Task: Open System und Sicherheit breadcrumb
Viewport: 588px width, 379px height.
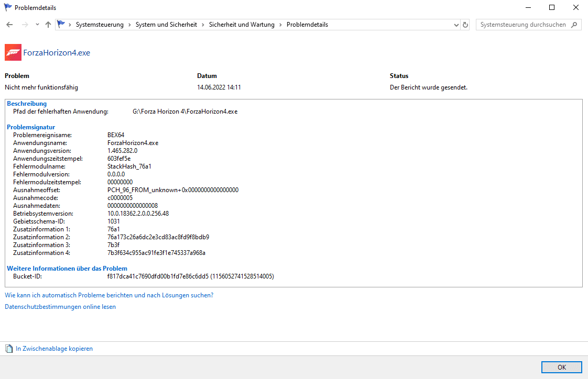Action: 166,25
